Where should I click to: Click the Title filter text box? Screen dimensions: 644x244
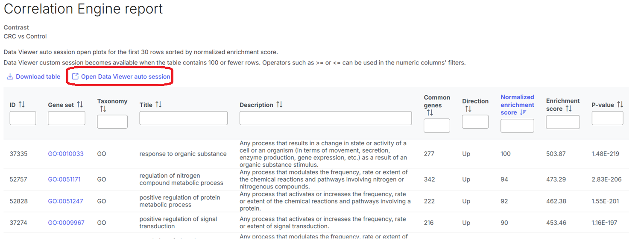(183, 118)
